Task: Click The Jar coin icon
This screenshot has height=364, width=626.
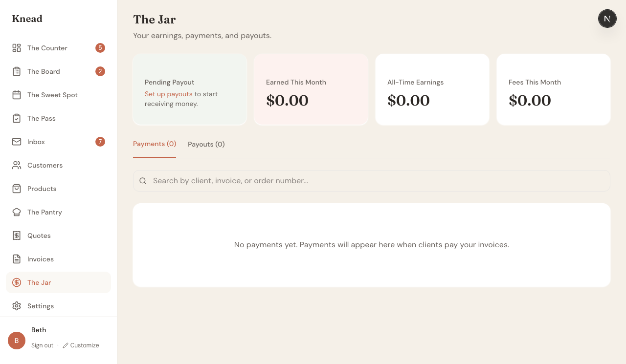Action: (16, 282)
